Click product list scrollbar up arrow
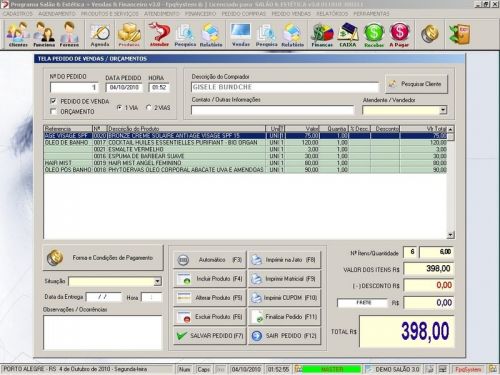 coord(451,129)
